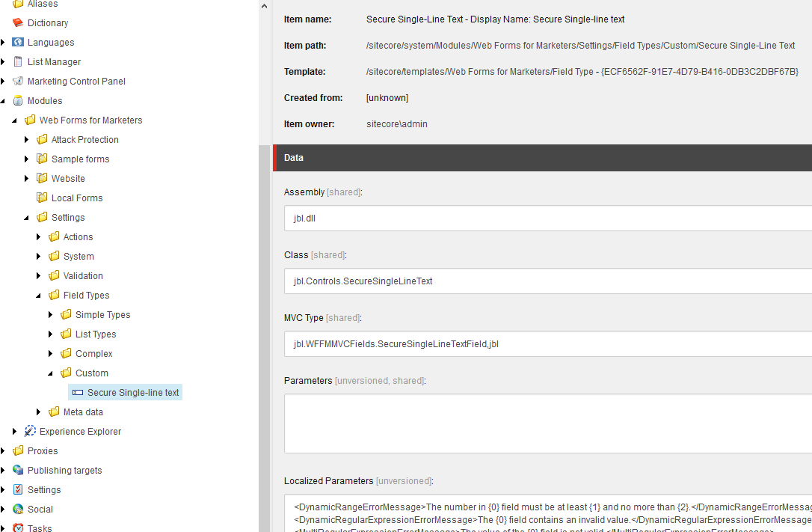Open the Marketing Control Panel tree item
This screenshot has height=532, width=812.
tap(76, 82)
